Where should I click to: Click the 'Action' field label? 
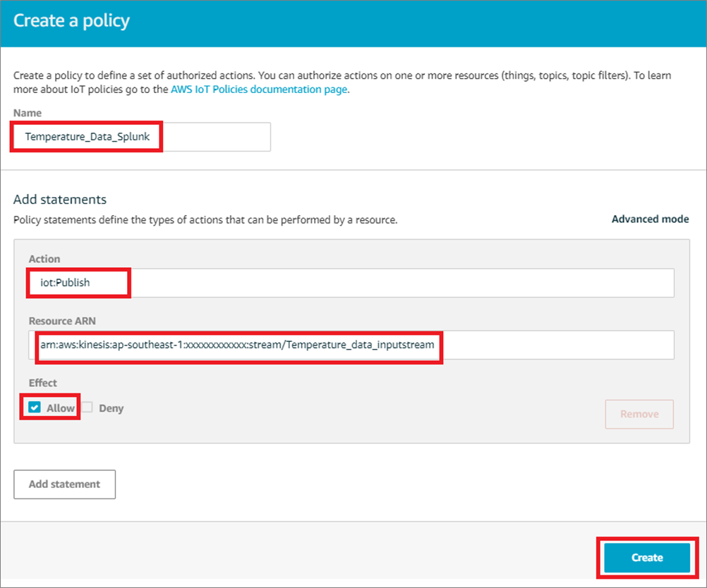44,259
